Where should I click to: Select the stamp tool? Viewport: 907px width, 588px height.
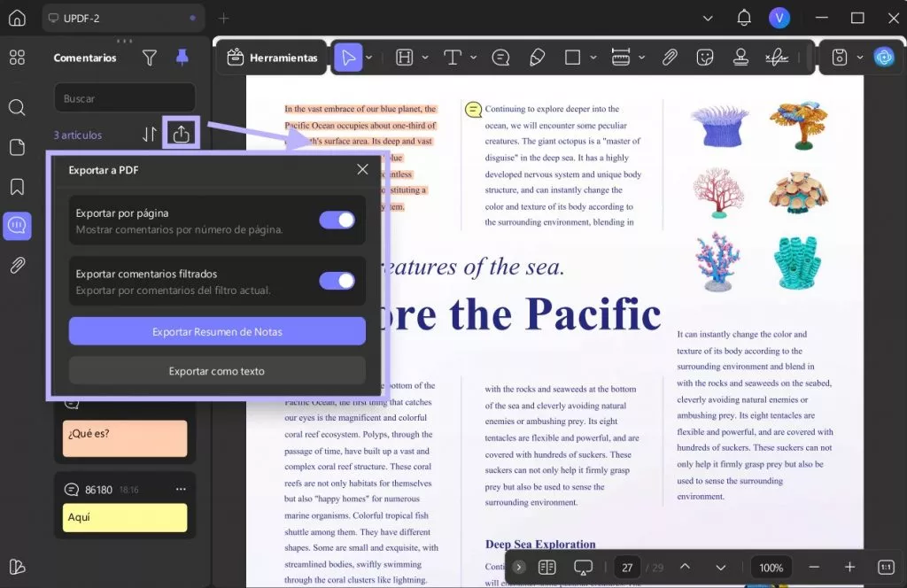tap(740, 58)
